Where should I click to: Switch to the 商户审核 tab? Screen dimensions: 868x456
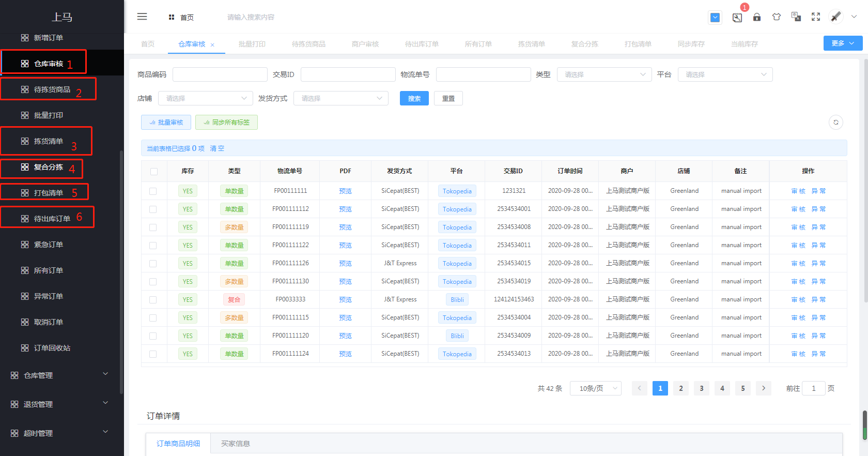pos(365,44)
